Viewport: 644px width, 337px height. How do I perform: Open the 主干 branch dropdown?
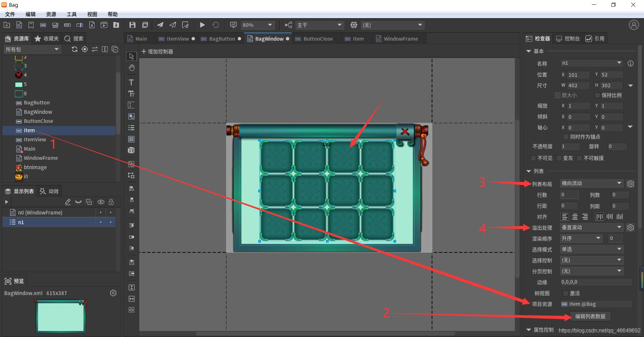(x=319, y=25)
